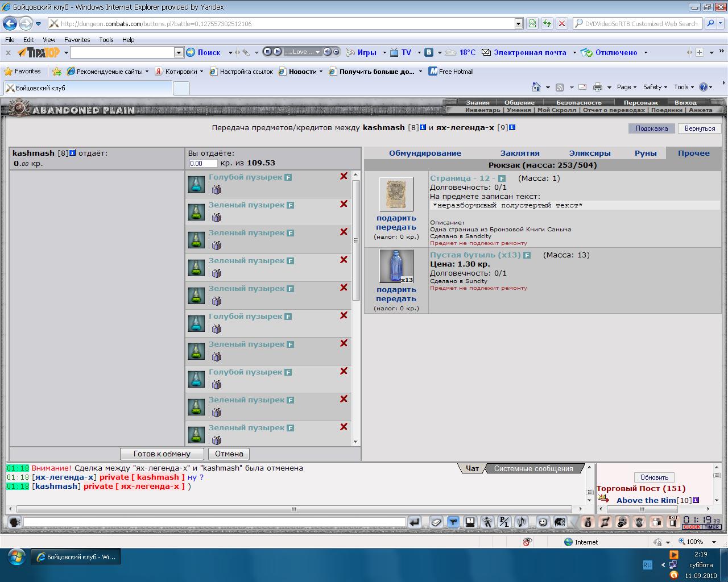728x582 pixels.
Task: Refresh the page with the green arrows icon
Action: (x=547, y=24)
